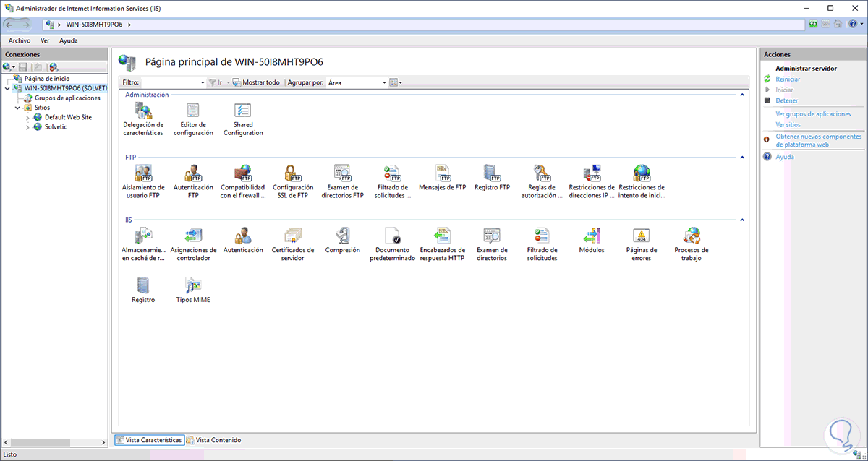Open Documento predeterminado feature
This screenshot has width=868, height=461.
click(x=393, y=244)
